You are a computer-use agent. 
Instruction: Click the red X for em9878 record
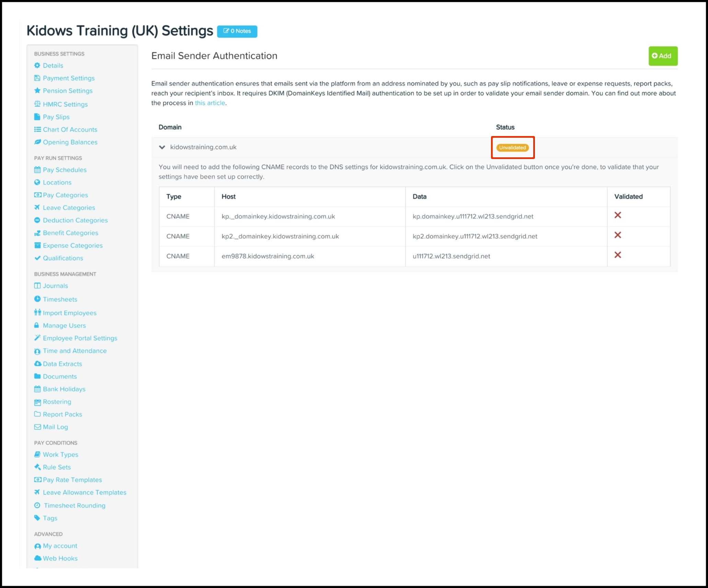point(617,255)
